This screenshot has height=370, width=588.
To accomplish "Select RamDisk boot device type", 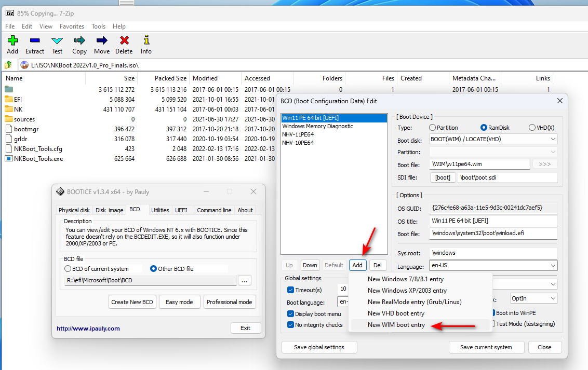I will (484, 128).
